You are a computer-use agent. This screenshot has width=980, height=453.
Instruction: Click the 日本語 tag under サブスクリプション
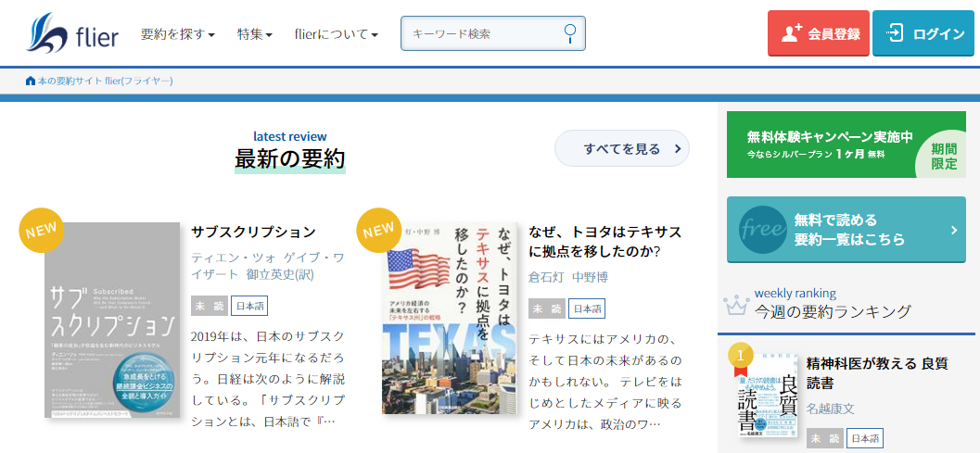click(x=249, y=307)
